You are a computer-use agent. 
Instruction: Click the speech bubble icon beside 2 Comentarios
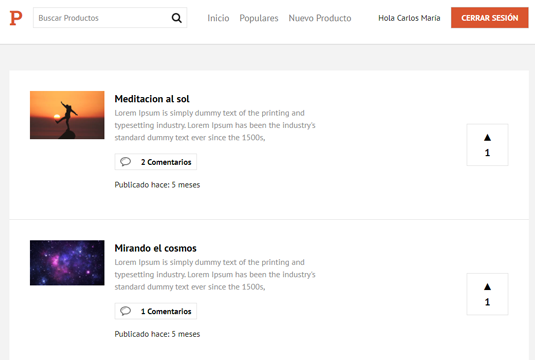126,161
